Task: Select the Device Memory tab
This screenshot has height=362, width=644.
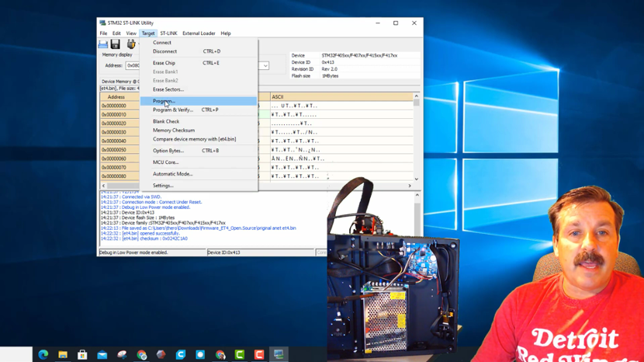Action: point(119,82)
